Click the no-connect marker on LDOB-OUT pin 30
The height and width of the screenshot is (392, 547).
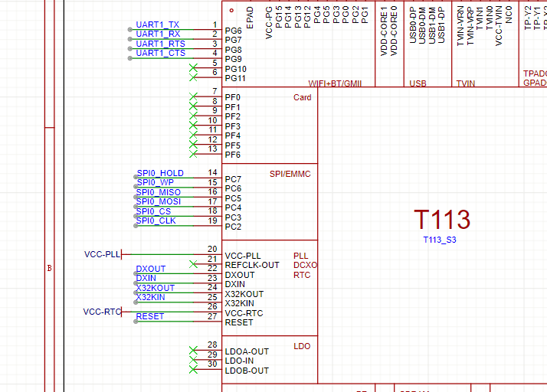click(193, 369)
